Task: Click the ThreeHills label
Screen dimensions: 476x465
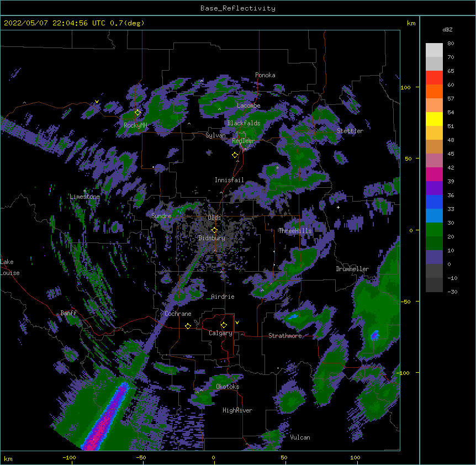Action: coord(295,231)
